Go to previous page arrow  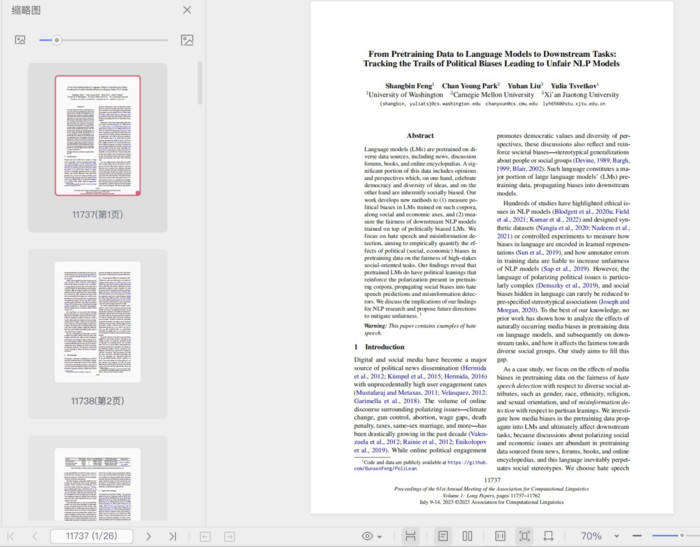[x=35, y=536]
